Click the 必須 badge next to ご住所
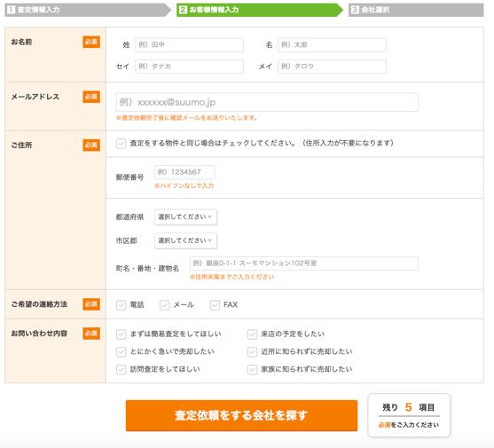This screenshot has width=494, height=448. coord(91,145)
